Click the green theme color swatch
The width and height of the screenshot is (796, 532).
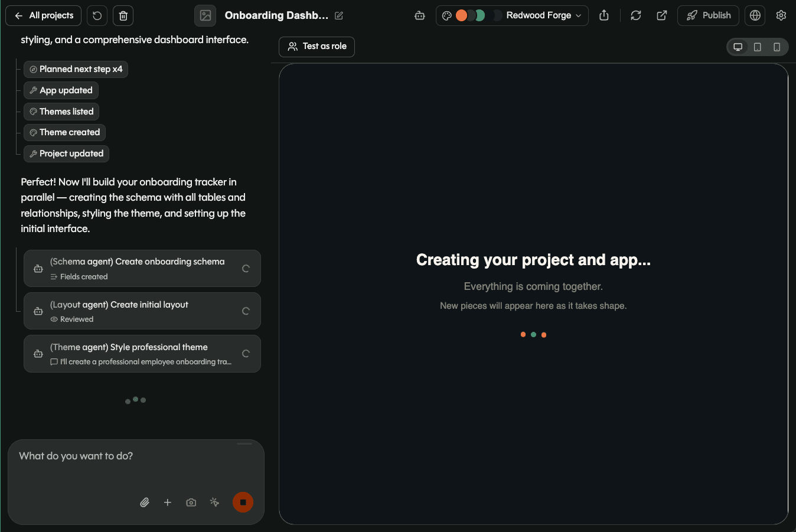480,15
